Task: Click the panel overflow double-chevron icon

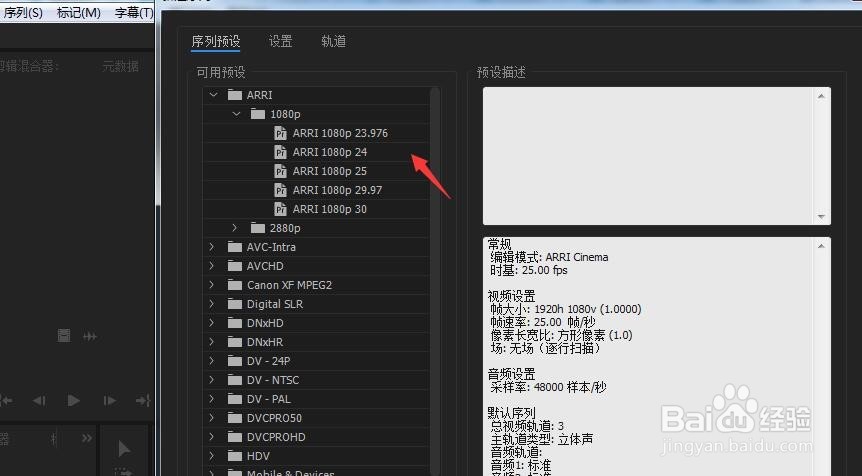Action: (x=87, y=438)
